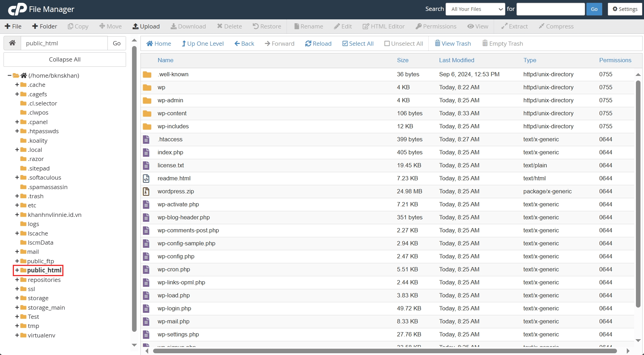The width and height of the screenshot is (644, 355).
Task: Go Up One Level
Action: point(202,44)
